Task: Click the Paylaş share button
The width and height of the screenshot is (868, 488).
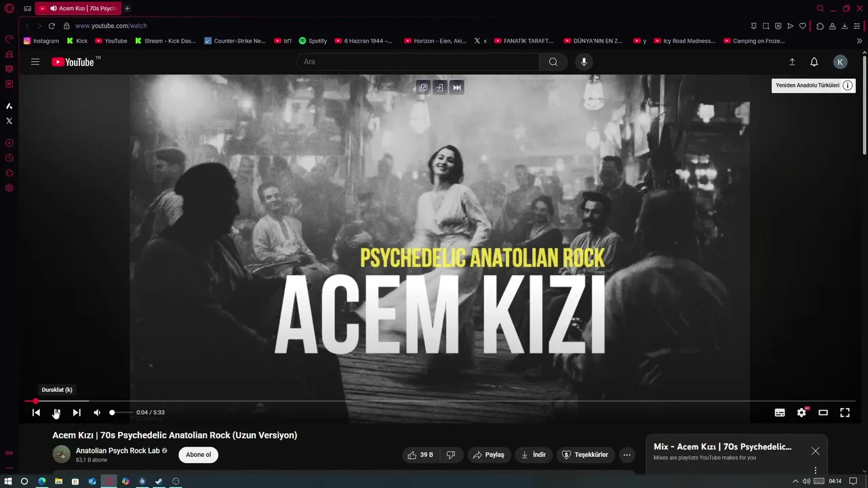Action: pyautogui.click(x=489, y=455)
